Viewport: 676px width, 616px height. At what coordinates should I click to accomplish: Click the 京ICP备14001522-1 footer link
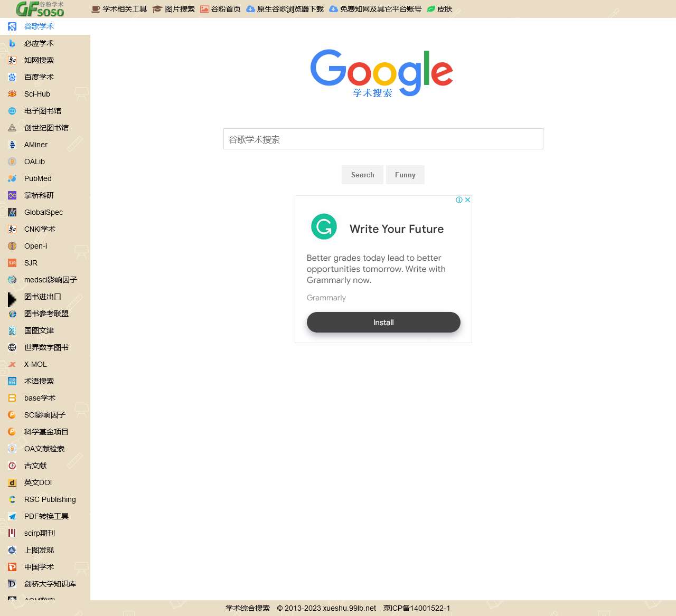point(417,608)
